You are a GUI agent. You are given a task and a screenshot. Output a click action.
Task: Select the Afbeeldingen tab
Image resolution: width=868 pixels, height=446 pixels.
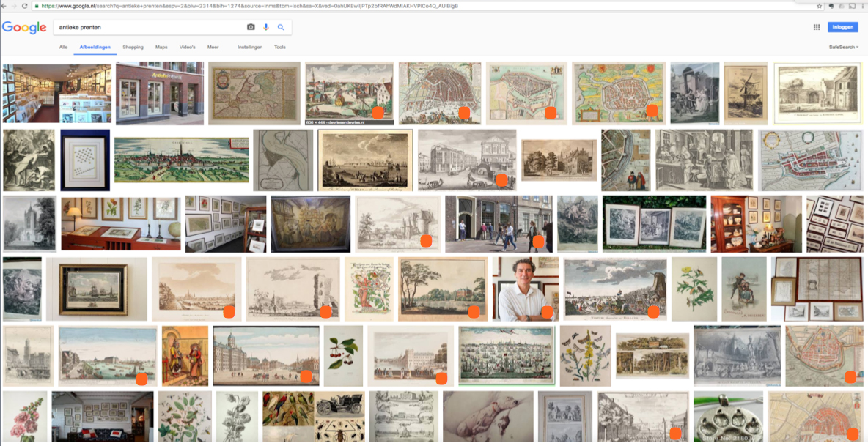95,48
